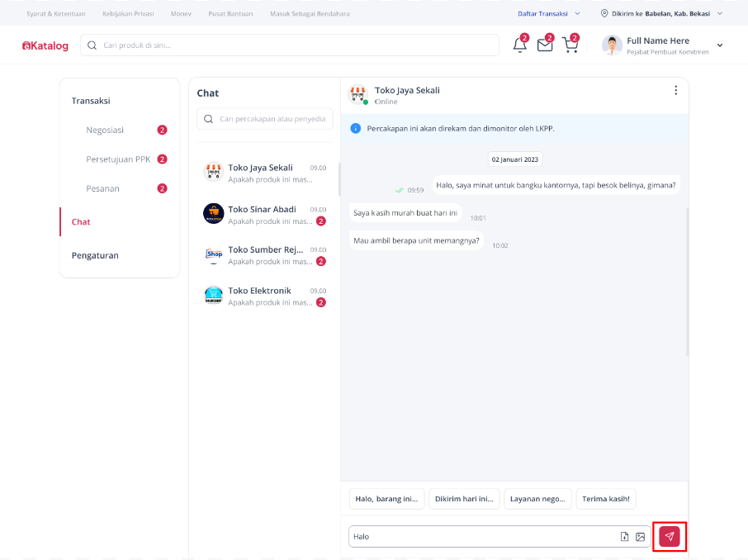Open the messages envelope icon

[545, 45]
